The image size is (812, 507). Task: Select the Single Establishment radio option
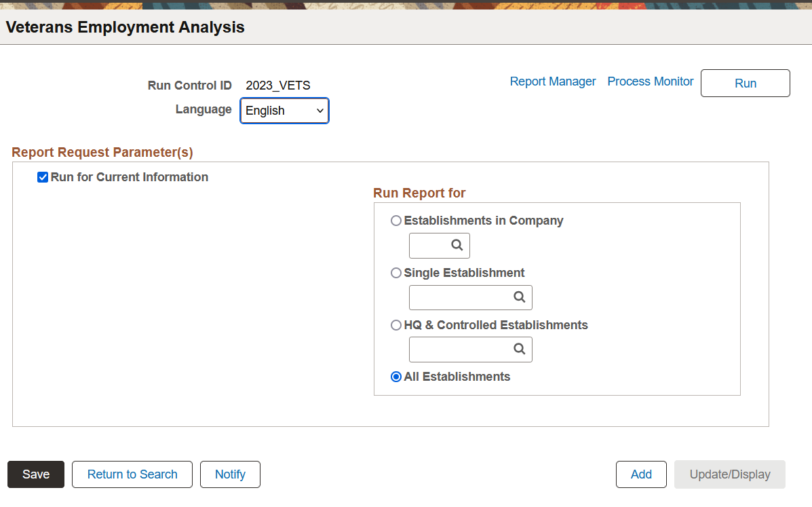pyautogui.click(x=396, y=273)
